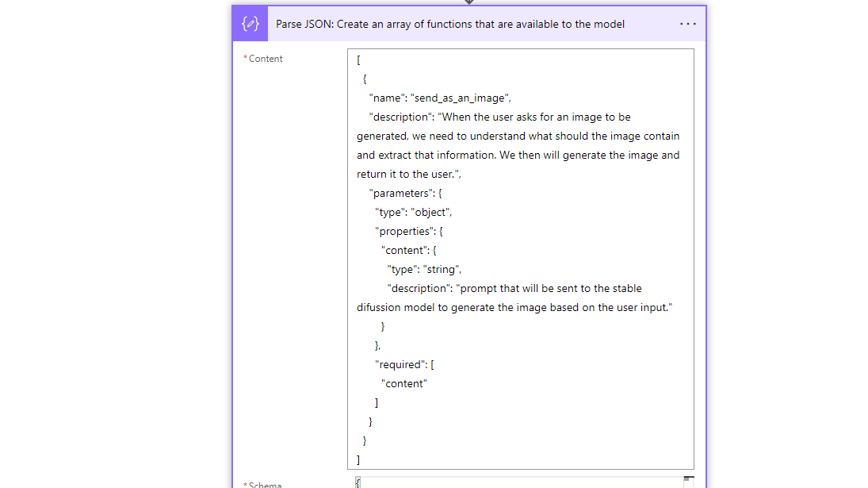
Task: Click the "type": "string" line
Action: [x=424, y=269]
